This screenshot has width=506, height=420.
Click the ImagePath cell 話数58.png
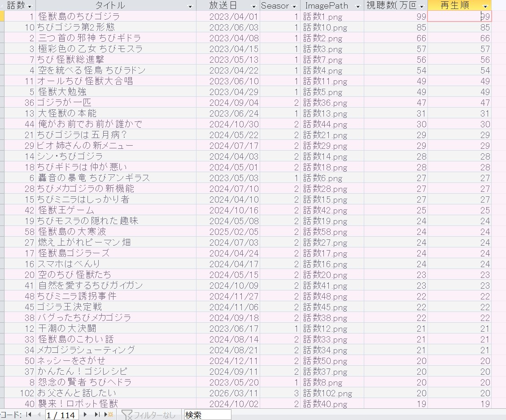pos(332,232)
